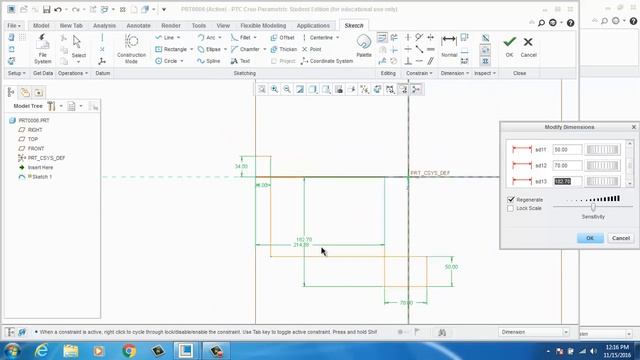Click the Zoom In magnifier icon
Screen dimensions: 640x360
coord(274,89)
